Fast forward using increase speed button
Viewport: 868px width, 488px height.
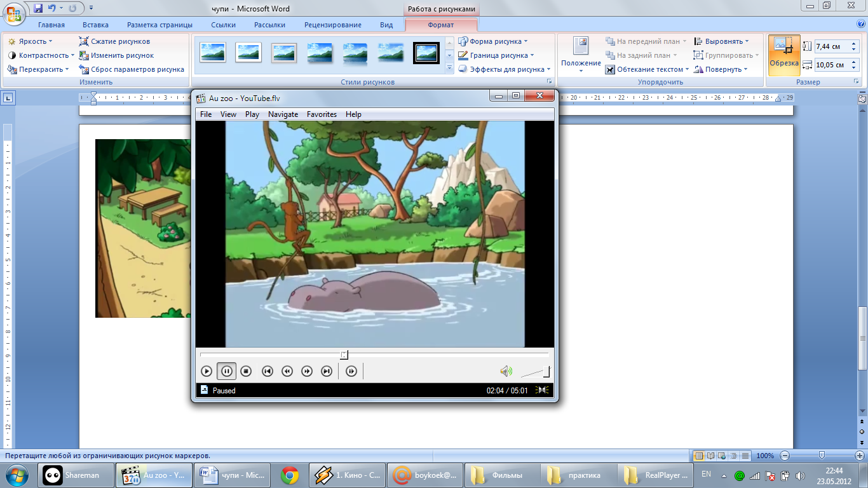coord(307,371)
